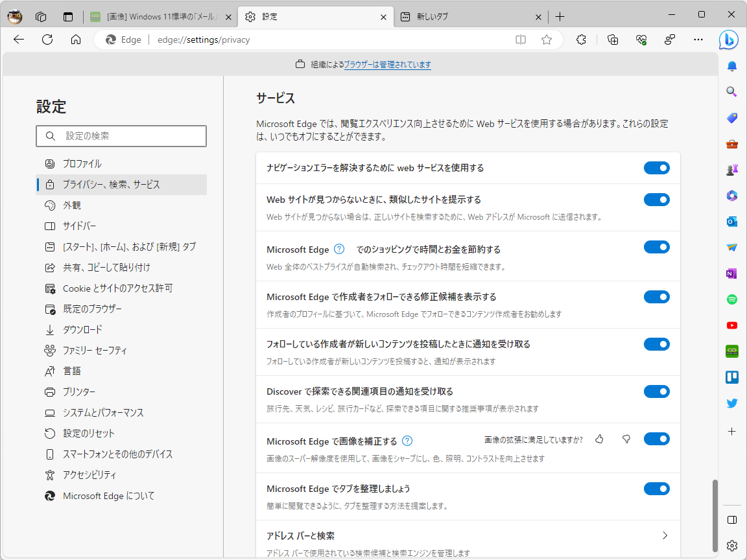Add this page to favorites
Viewport: 747px width, 560px height.
[546, 40]
